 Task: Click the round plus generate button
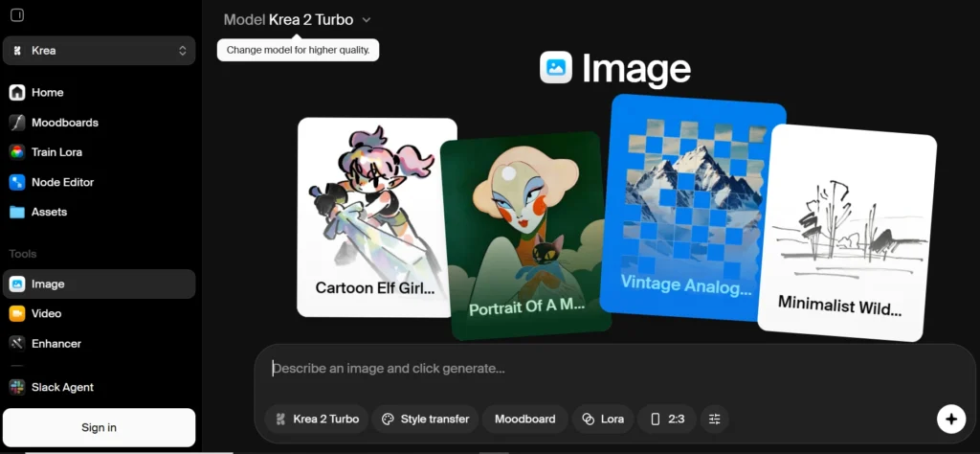coord(951,419)
